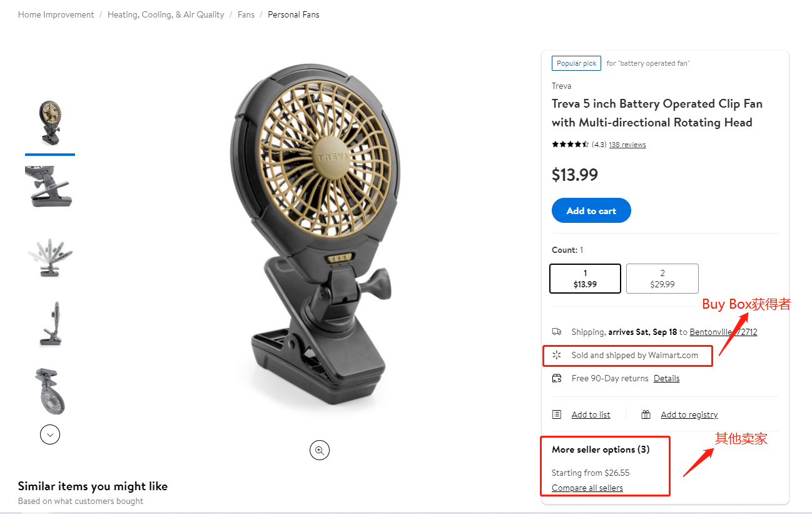Select the second fan thumbnail image
Image resolution: width=812 pixels, height=514 pixels.
pos(49,187)
